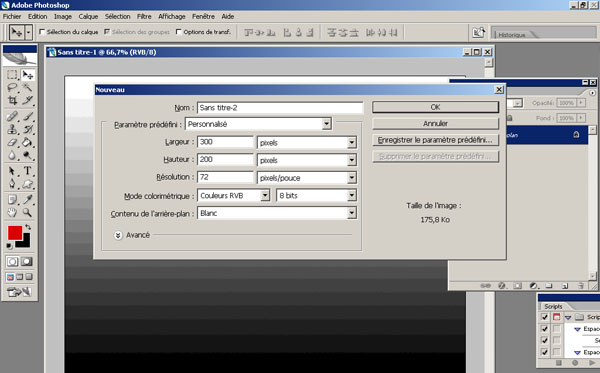Select the Magic Wand tool
The height and width of the screenshot is (373, 600).
[28, 88]
